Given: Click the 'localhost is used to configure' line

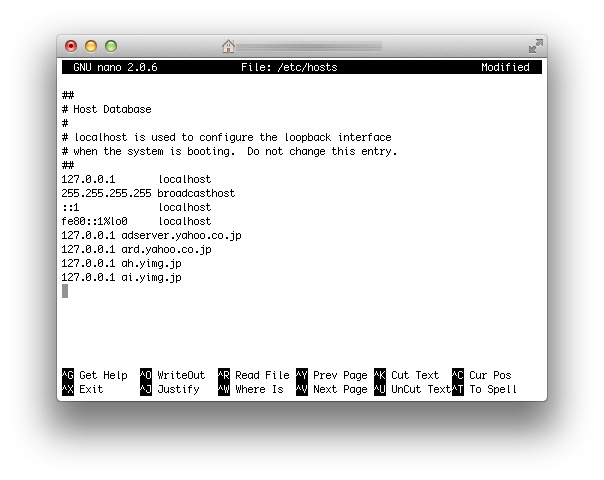Looking at the screenshot, I should (x=226, y=137).
